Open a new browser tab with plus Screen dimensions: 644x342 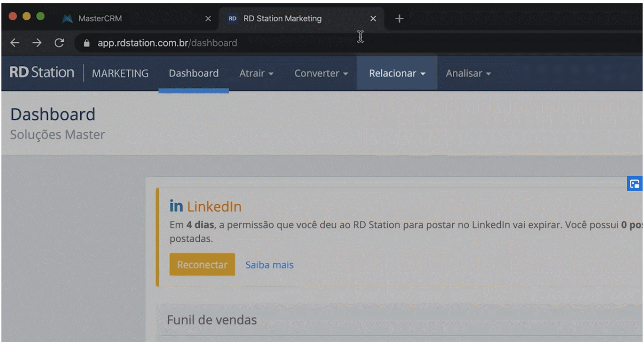click(399, 18)
